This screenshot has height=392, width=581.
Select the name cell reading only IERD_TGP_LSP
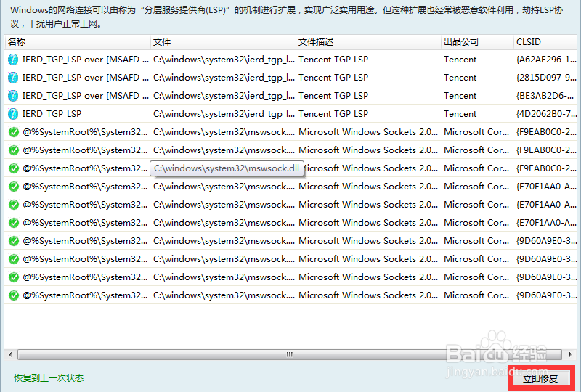[x=52, y=114]
